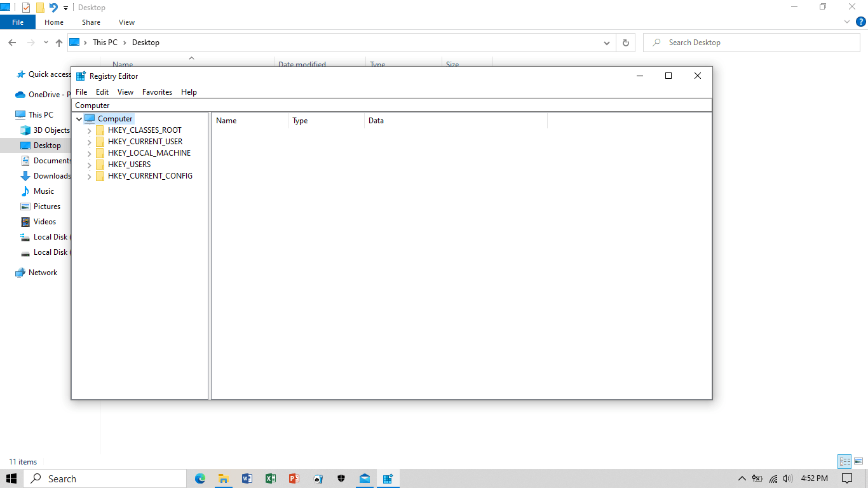Click the Search Desktop box
Viewport: 868px width, 488px height.
(x=752, y=43)
